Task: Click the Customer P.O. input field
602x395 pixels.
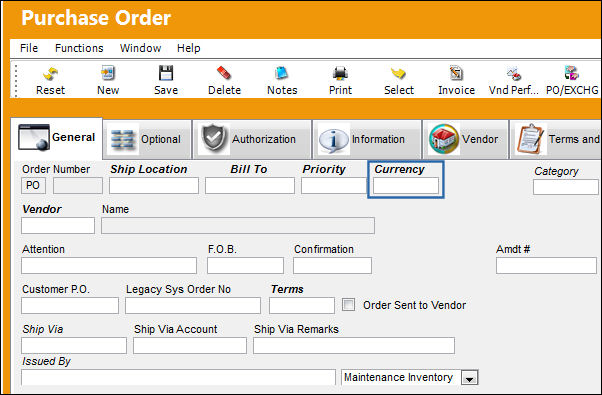Action: (x=70, y=306)
